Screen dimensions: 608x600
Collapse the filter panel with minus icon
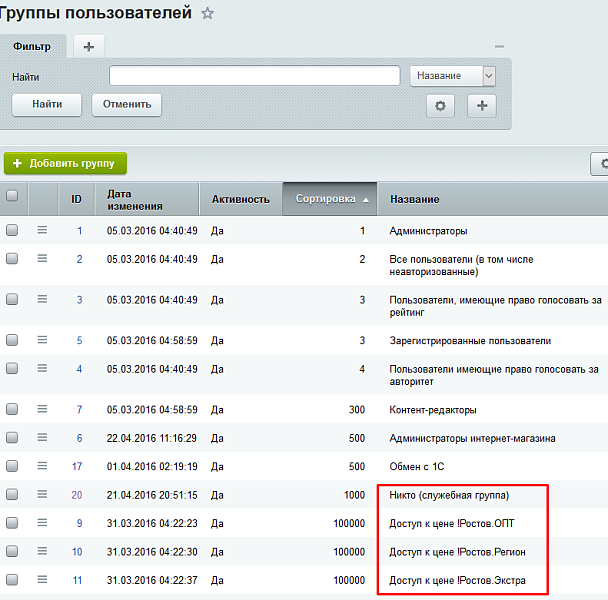[x=500, y=46]
